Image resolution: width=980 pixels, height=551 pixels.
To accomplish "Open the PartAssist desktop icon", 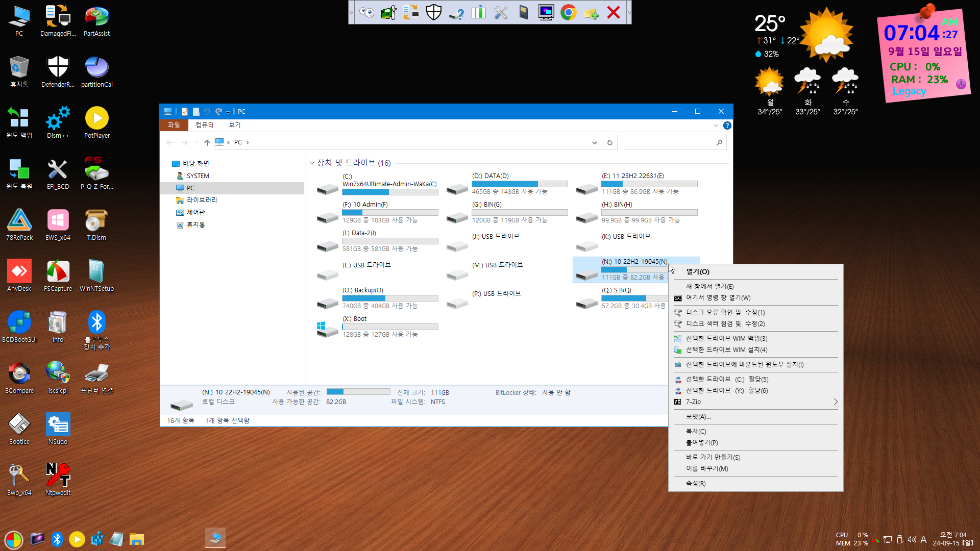I will pos(96,21).
